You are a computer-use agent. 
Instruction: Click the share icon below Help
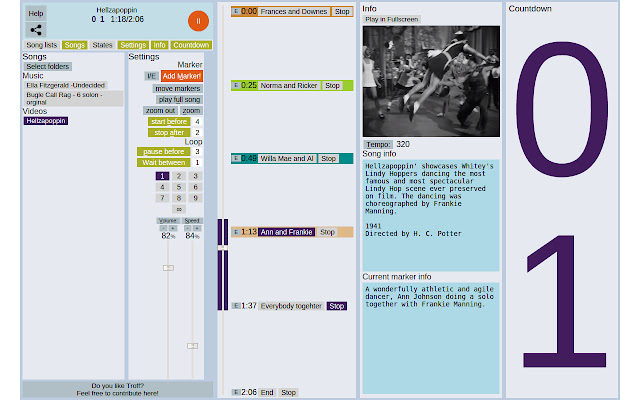tap(36, 30)
